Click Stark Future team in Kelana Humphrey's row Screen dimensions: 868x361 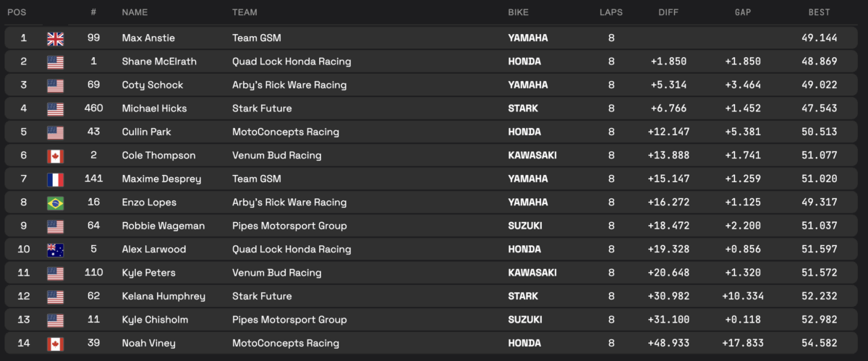coord(262,297)
